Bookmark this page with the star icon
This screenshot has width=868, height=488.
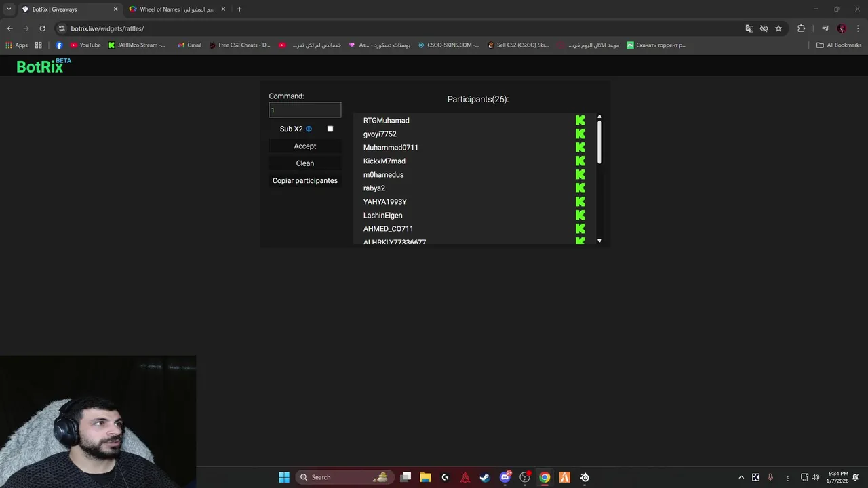[778, 28]
